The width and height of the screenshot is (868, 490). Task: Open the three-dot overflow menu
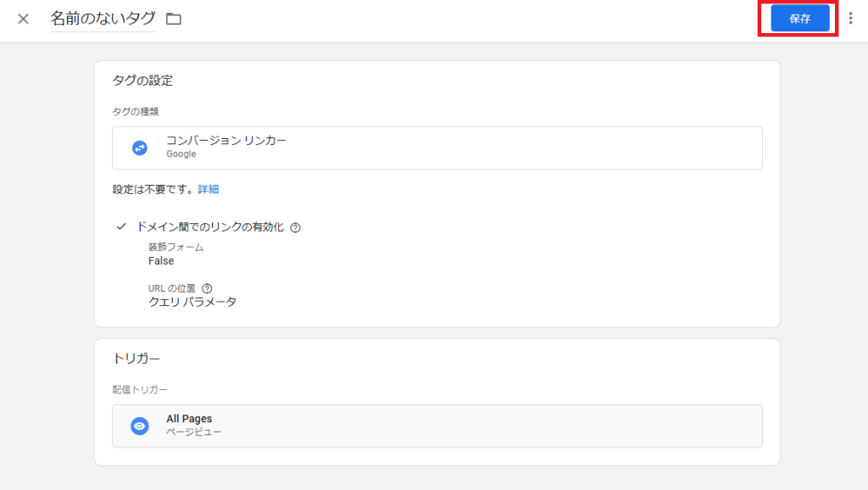pyautogui.click(x=851, y=17)
